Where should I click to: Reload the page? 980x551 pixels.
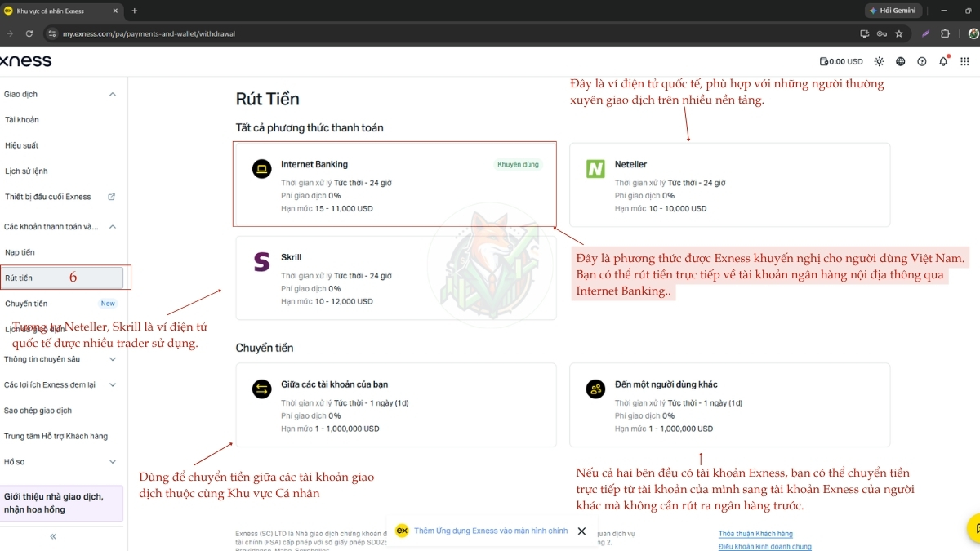29,33
